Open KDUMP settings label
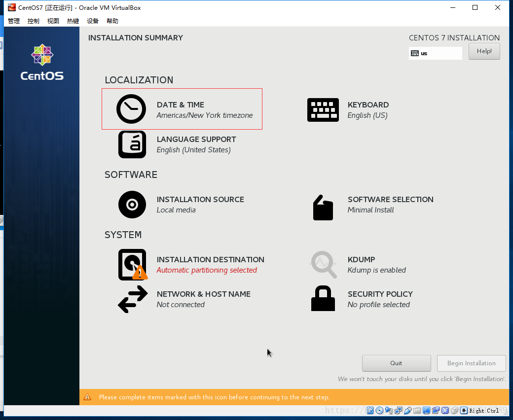Viewport: 513px width, 420px height. click(361, 259)
